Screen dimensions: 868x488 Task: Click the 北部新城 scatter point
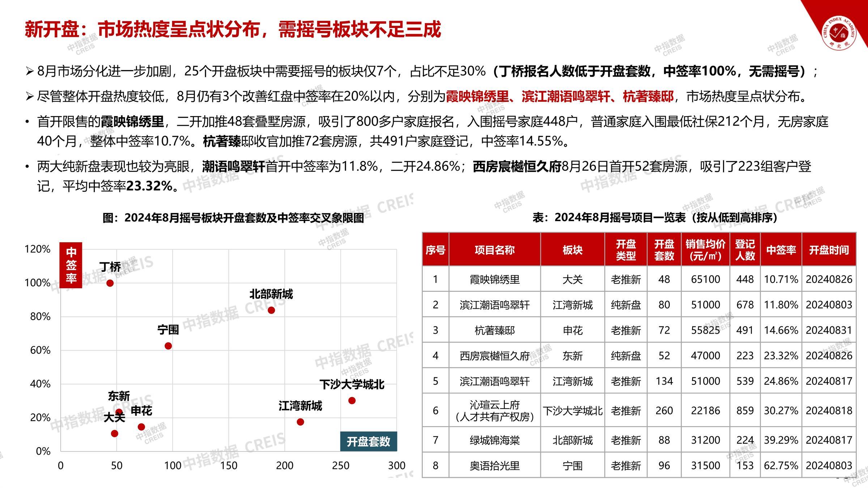pos(271,310)
